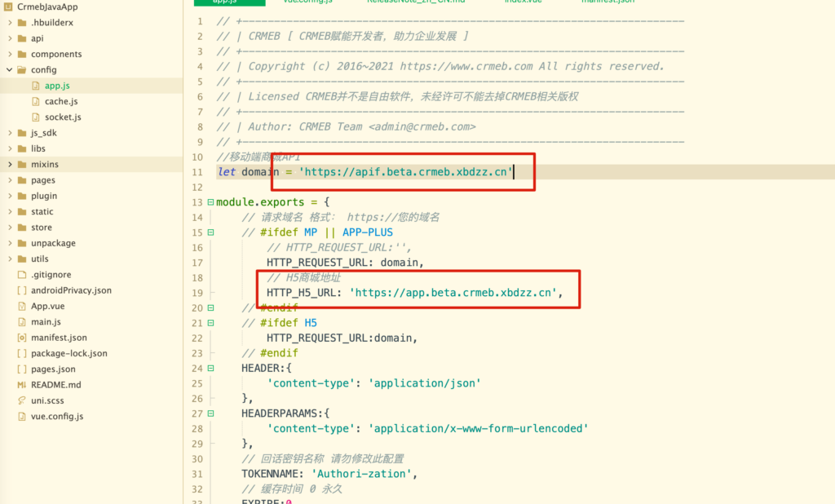This screenshot has width=835, height=504.
Task: Open package-lock.json from project tree
Action: click(69, 353)
